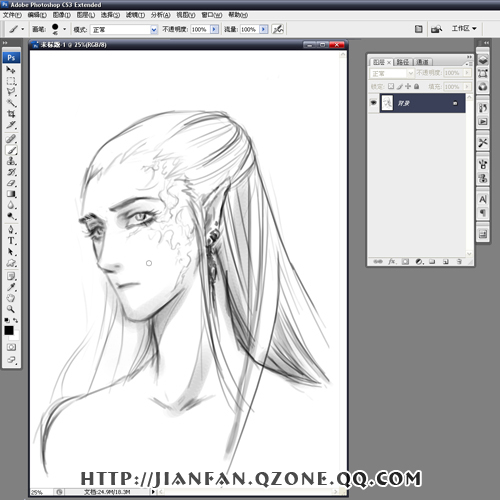
Task: Hide the background layer with eye icon
Action: (373, 103)
